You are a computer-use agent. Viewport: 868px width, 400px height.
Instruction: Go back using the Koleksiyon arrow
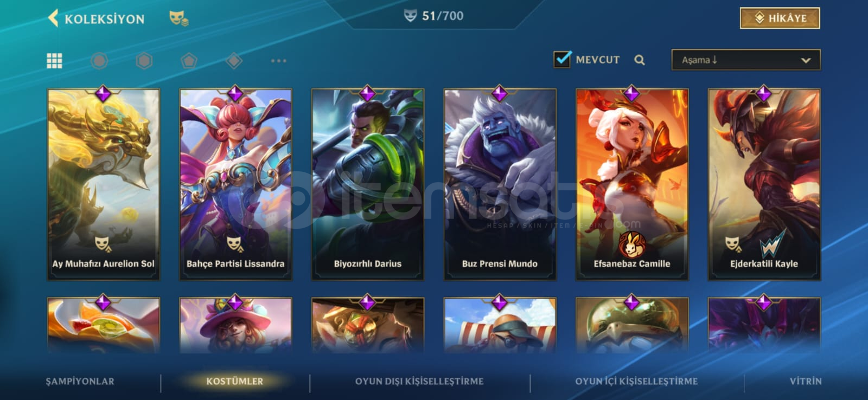pos(53,18)
